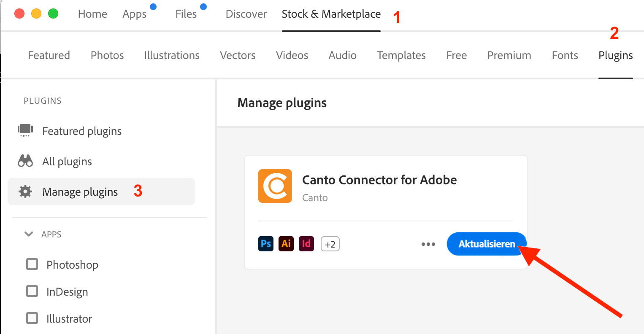Switch to the Fonts tab

tap(565, 55)
